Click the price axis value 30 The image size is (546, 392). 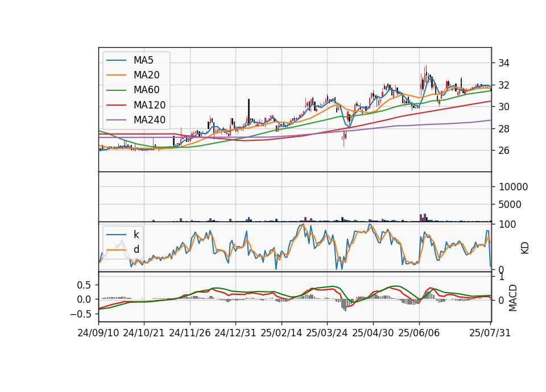[504, 107]
